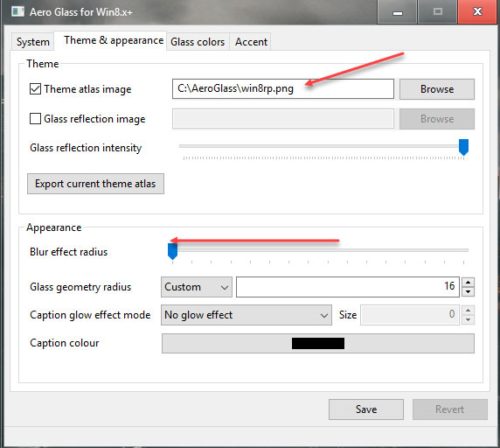Increase glass geometry radius with up arrow
The image size is (500, 448).
tap(468, 282)
